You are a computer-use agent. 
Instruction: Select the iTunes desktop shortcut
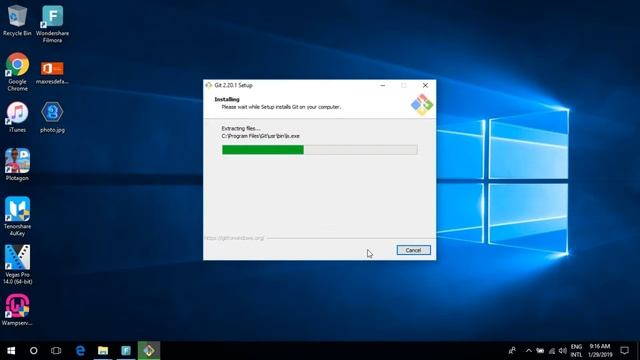(x=17, y=117)
